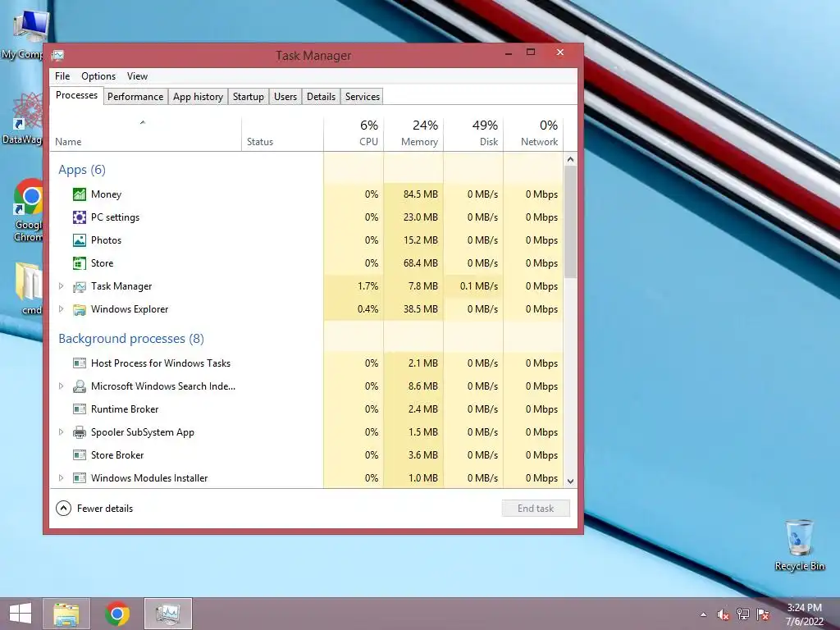This screenshot has width=840, height=630.
Task: Collapse view with Fewer details arrow
Action: (63, 509)
